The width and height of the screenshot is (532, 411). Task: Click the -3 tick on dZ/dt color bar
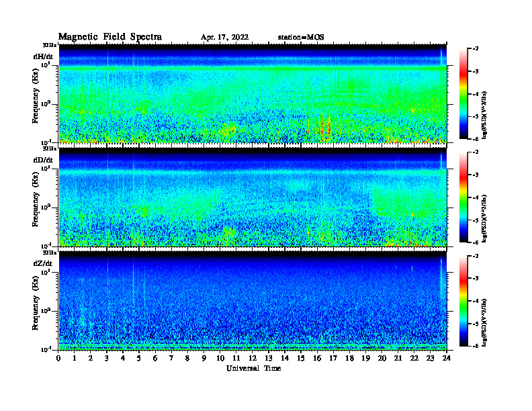476,279
